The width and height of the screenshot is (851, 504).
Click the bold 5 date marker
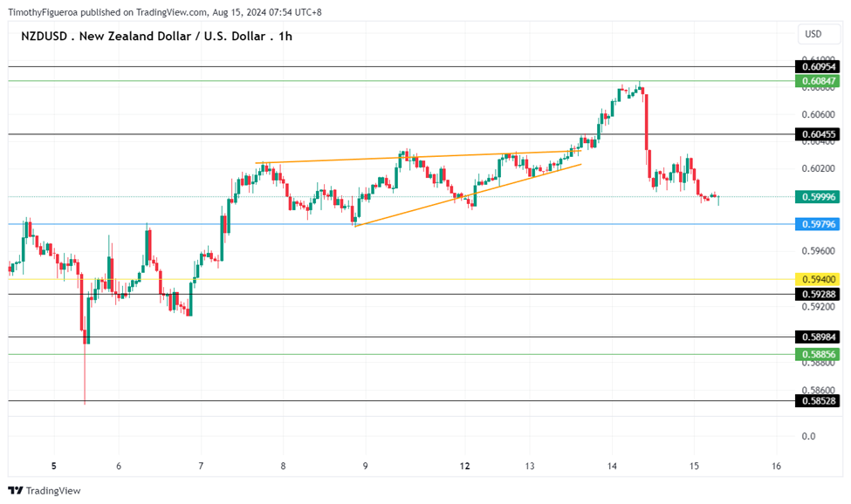tap(54, 467)
